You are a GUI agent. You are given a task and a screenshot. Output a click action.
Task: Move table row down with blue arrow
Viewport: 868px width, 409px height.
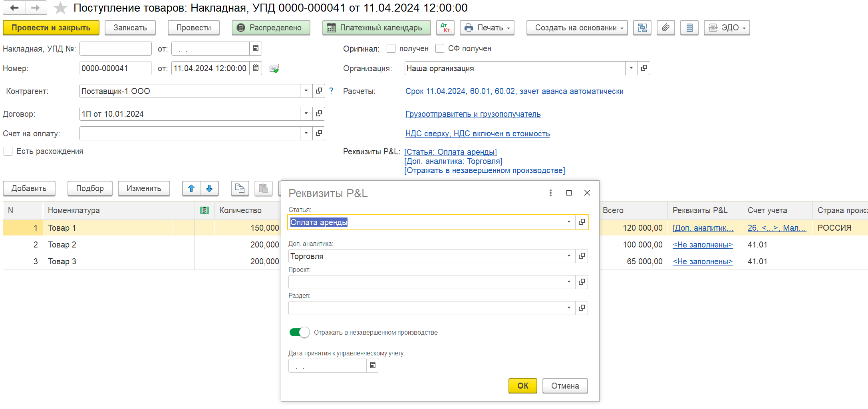point(209,188)
